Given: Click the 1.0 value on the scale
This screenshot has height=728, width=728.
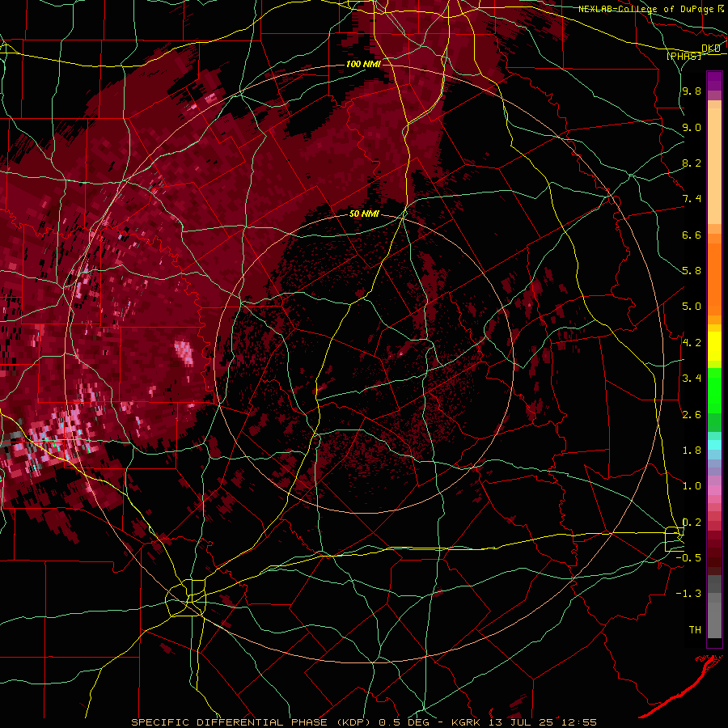Looking at the screenshot, I should click(692, 486).
